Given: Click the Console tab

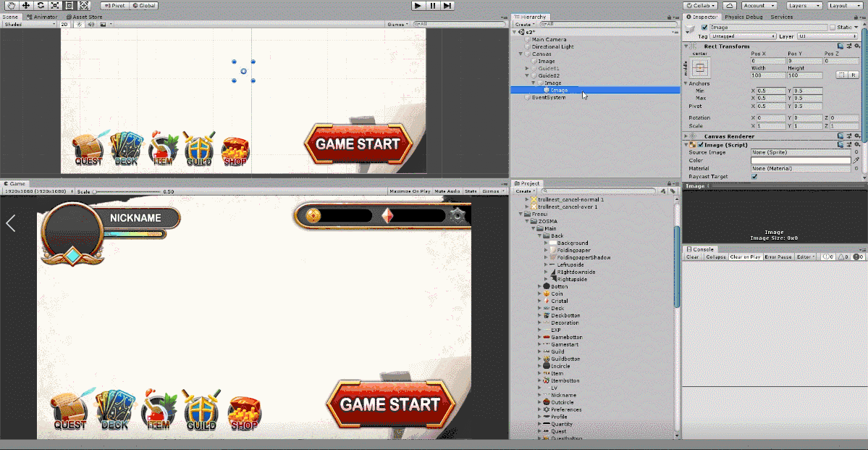Looking at the screenshot, I should [x=700, y=249].
